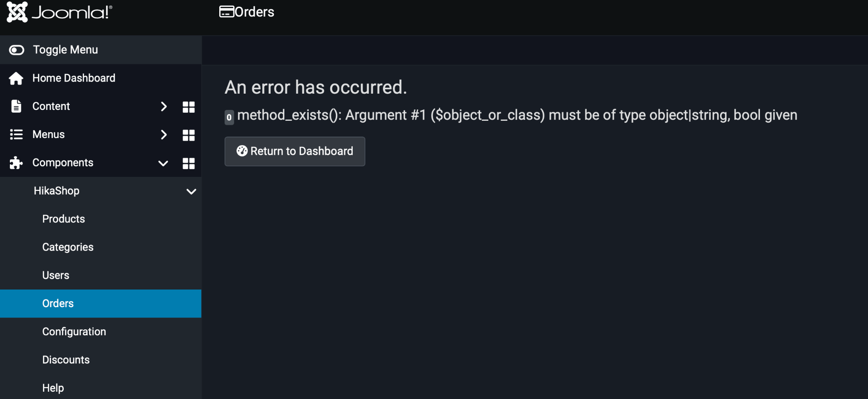Click the Content file icon

[16, 106]
